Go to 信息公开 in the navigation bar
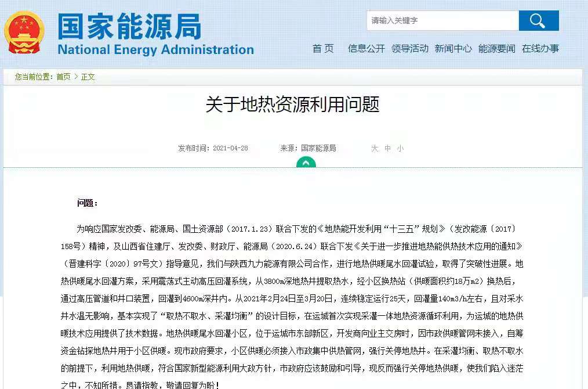Viewport: 588px width, 389px height. tap(366, 49)
